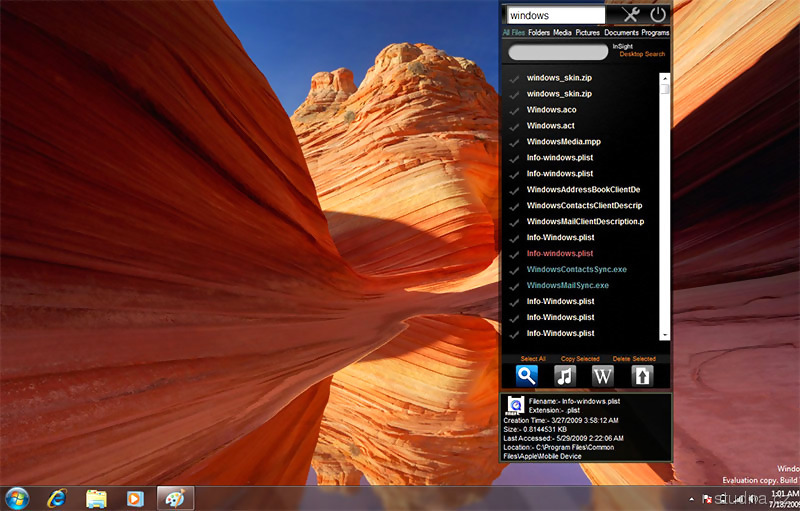800x511 pixels.
Task: Select the Windows.aco result
Action: click(x=552, y=110)
